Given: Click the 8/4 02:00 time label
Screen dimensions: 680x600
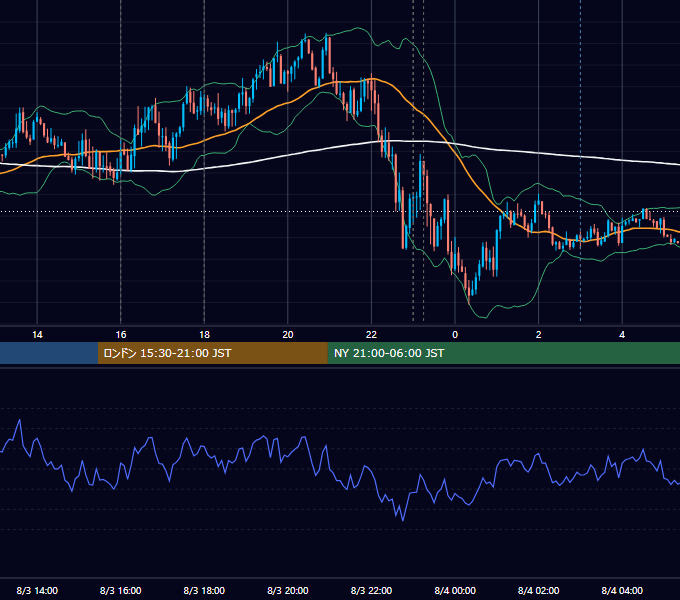Looking at the screenshot, I should click(538, 590).
